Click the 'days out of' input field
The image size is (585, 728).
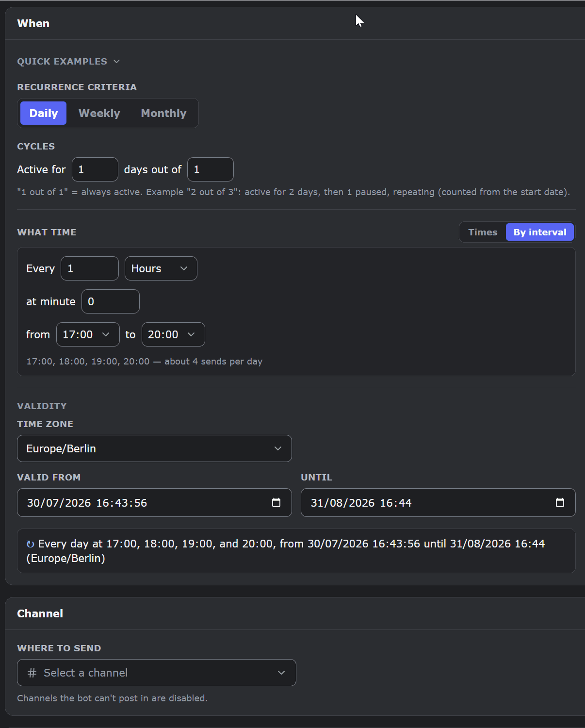[x=211, y=169]
